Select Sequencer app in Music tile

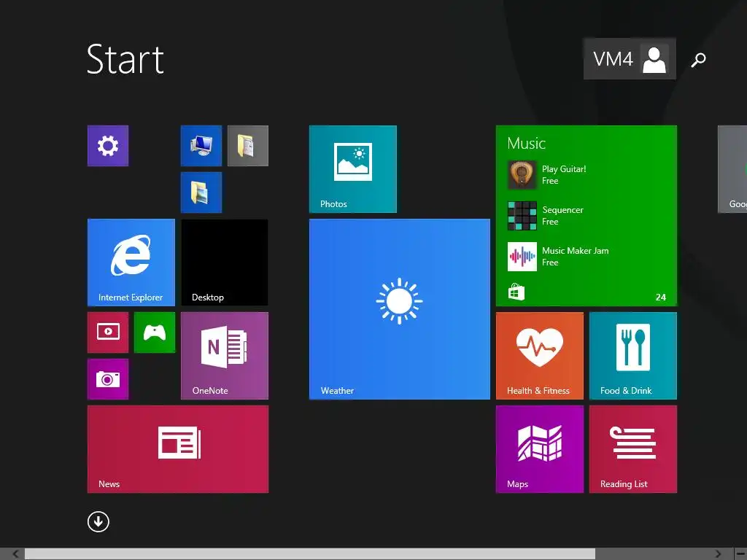coord(546,216)
